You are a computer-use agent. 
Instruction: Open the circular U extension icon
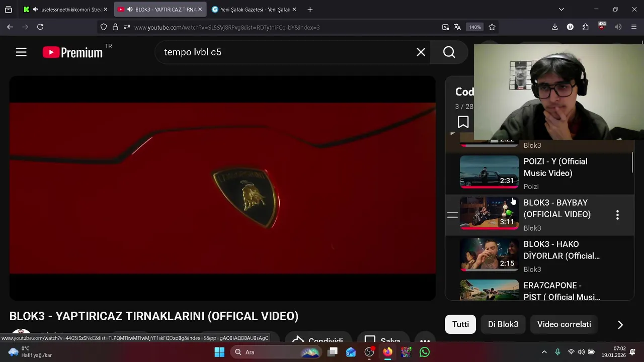570,27
